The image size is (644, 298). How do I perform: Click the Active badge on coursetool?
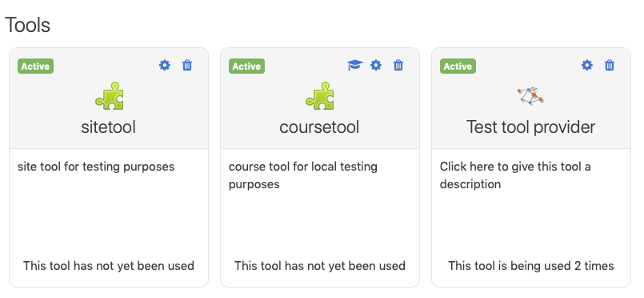pyautogui.click(x=246, y=66)
